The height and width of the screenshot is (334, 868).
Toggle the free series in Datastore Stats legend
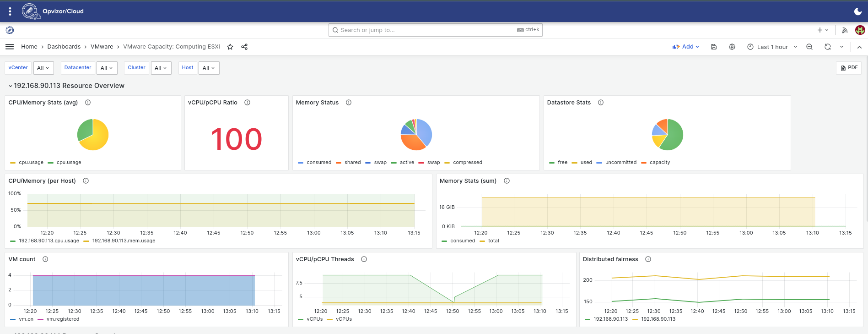point(563,163)
